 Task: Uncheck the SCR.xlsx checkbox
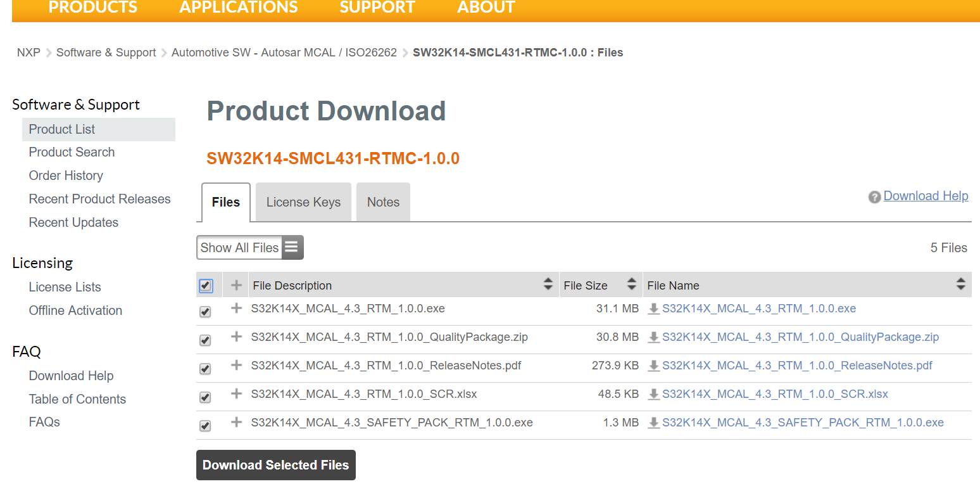tap(205, 397)
